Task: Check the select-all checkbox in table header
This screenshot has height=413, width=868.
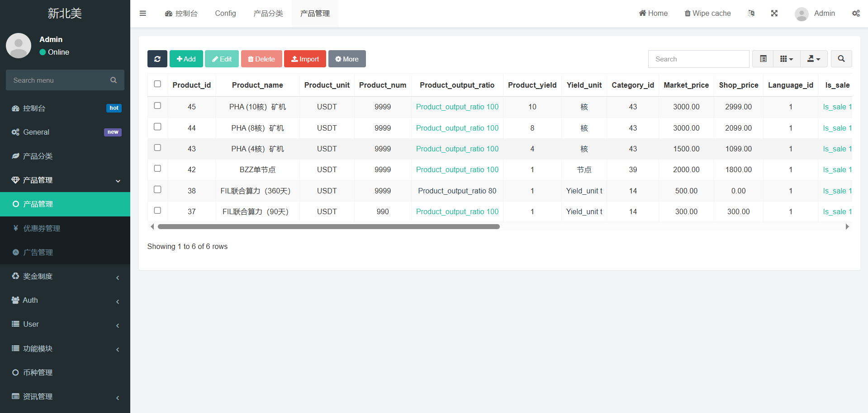Action: click(157, 84)
